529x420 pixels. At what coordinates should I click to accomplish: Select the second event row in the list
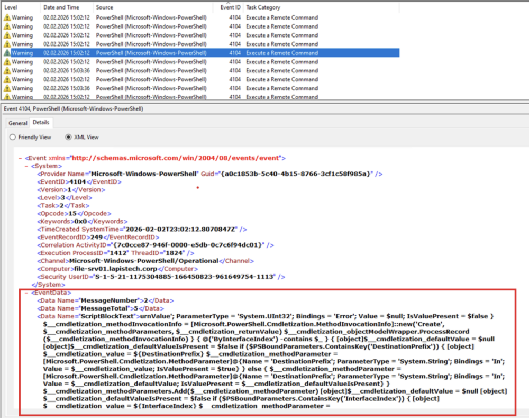click(159, 26)
